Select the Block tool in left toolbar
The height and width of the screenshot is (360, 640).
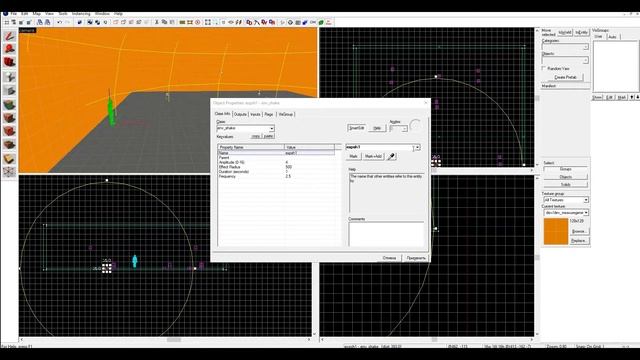(x=9, y=90)
